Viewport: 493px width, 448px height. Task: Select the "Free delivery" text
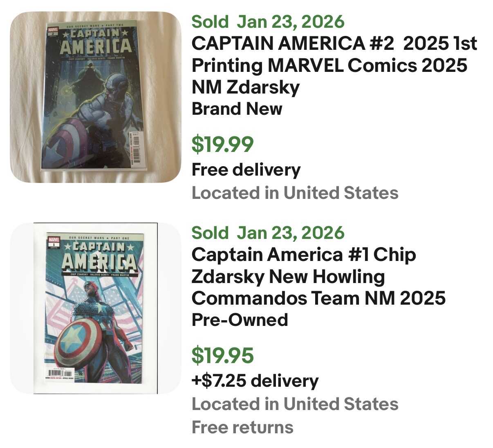tap(246, 169)
